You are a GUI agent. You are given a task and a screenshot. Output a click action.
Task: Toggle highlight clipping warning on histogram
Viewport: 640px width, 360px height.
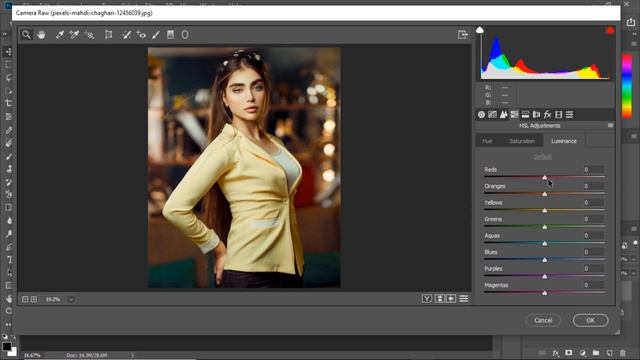pos(610,31)
